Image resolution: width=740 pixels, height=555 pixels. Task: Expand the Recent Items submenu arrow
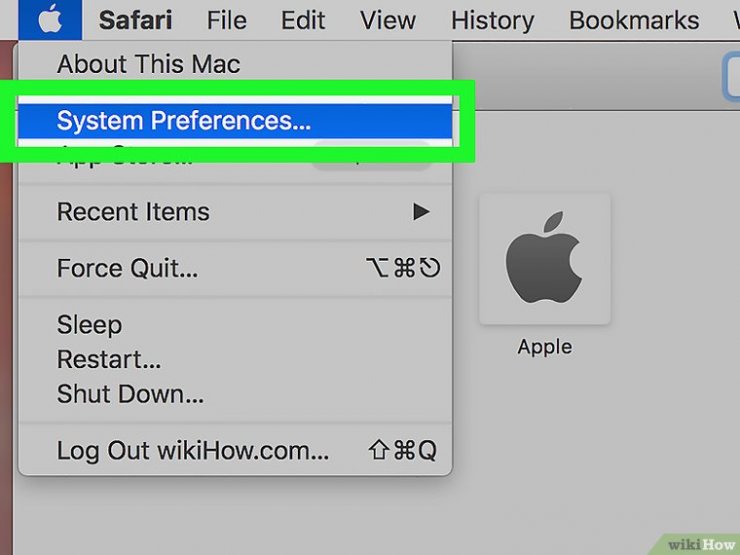pos(421,211)
